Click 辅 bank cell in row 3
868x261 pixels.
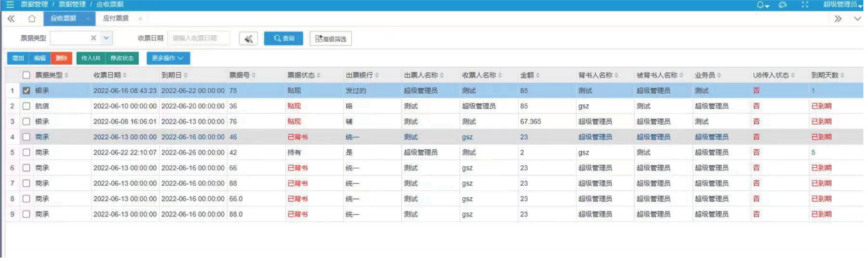coord(349,121)
